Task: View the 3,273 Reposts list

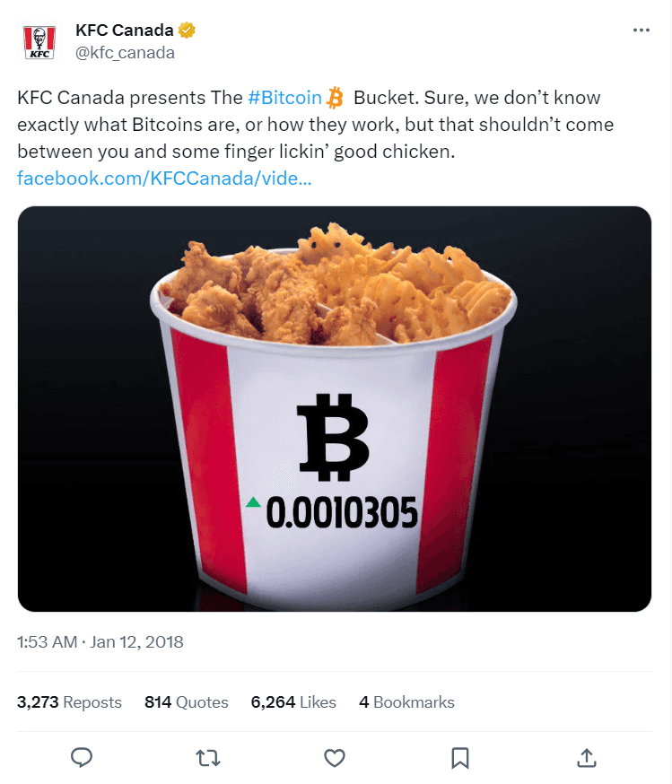Action: point(69,702)
